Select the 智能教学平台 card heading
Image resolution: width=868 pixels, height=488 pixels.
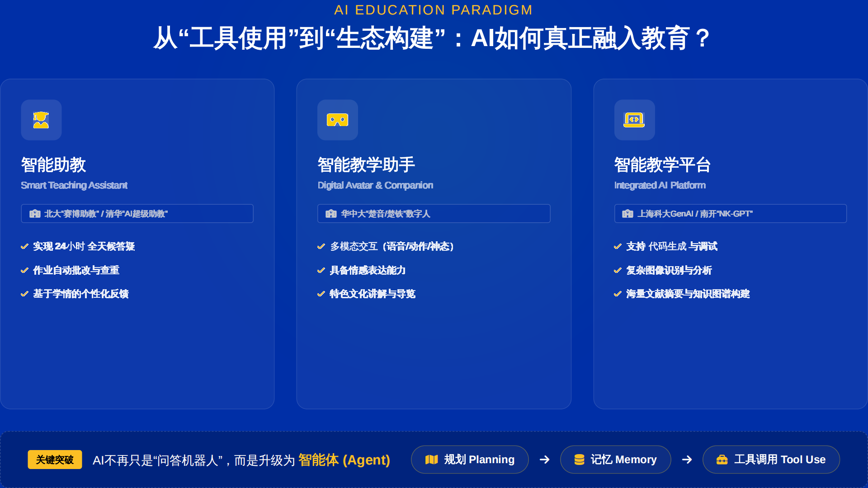(661, 165)
